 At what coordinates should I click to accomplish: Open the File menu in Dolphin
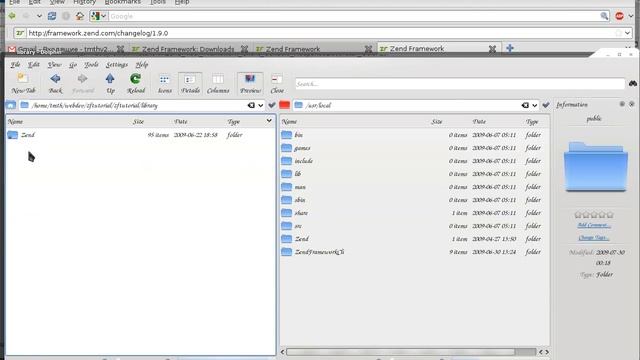[15, 64]
